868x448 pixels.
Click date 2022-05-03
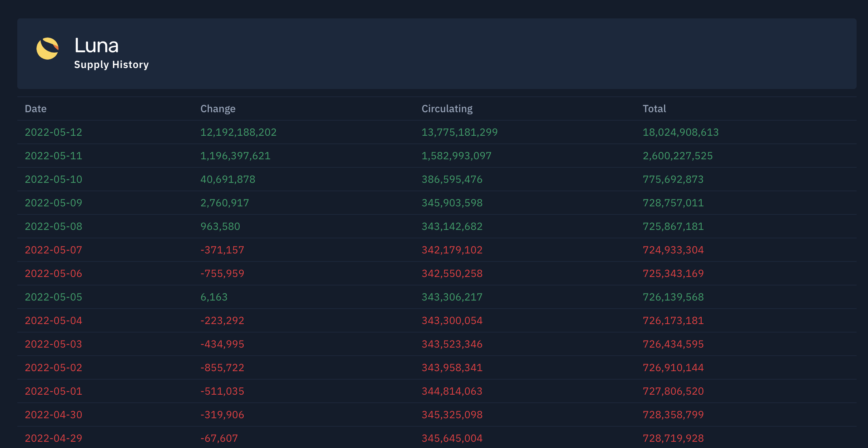point(53,344)
